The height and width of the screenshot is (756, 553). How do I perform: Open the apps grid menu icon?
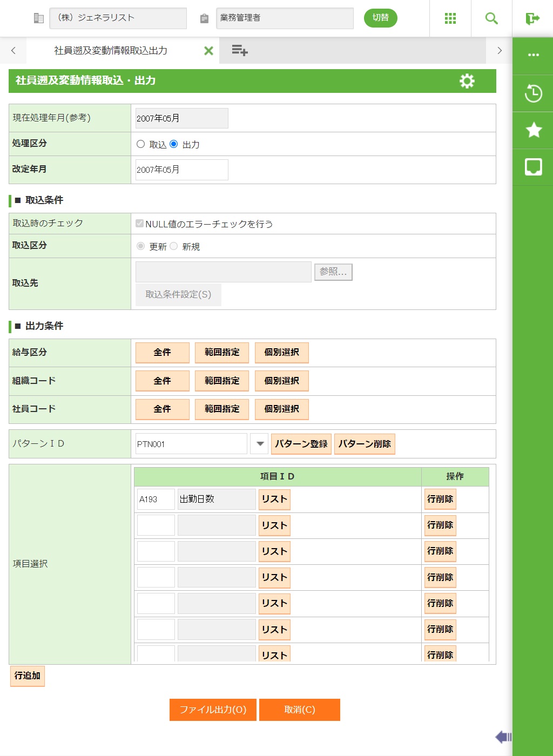[450, 18]
